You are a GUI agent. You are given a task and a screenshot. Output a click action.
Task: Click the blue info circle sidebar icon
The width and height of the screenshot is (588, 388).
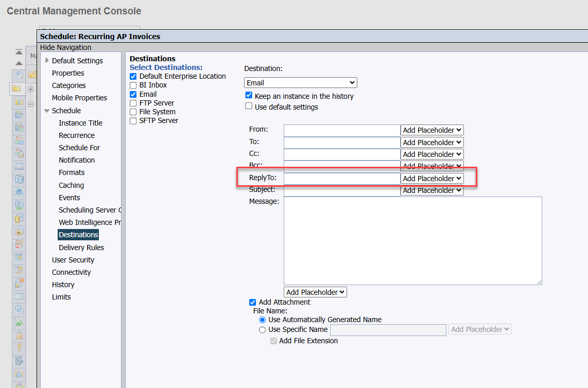pos(19,309)
